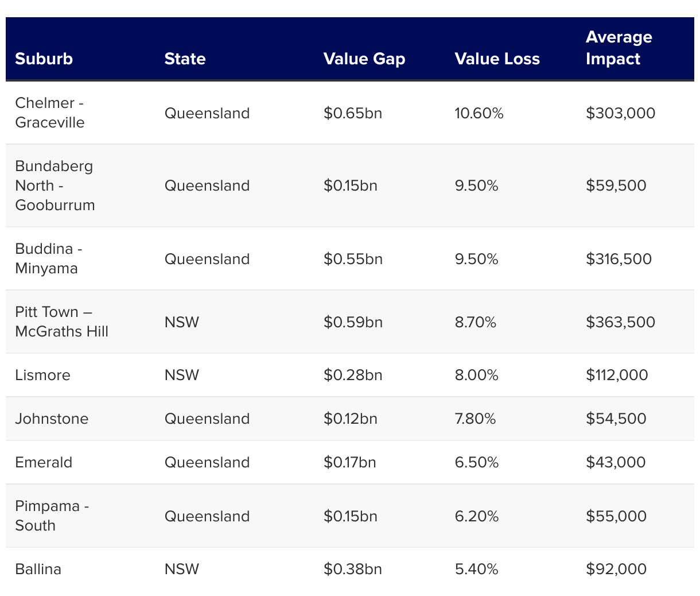The height and width of the screenshot is (596, 700).
Task: Click the $363,500 average impact value
Action: coord(620,322)
